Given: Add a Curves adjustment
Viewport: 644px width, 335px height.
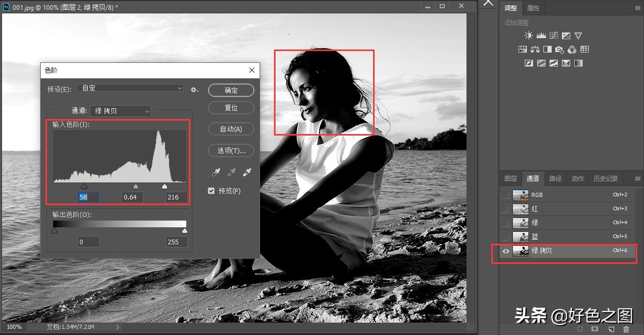Looking at the screenshot, I should tap(554, 36).
